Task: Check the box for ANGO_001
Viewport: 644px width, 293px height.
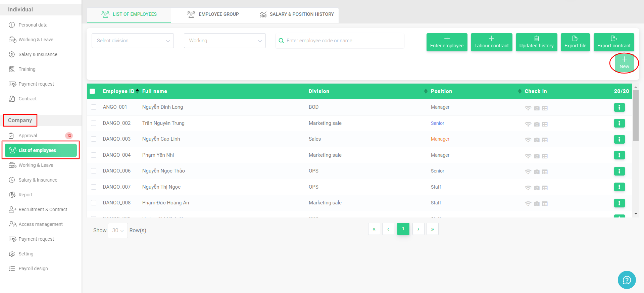Action: pyautogui.click(x=94, y=107)
